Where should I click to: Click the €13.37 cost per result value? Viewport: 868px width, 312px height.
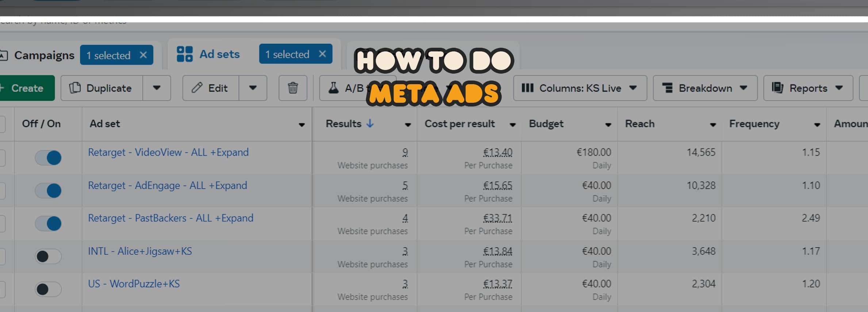[x=498, y=284]
